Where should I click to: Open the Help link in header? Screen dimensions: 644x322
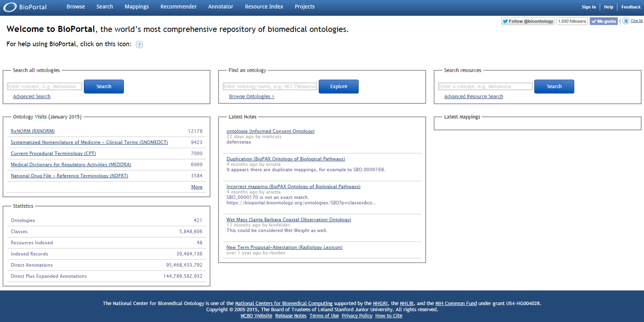coord(609,7)
